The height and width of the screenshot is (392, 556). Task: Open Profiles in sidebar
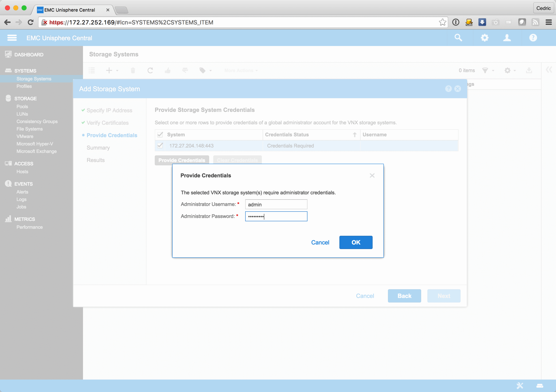24,86
